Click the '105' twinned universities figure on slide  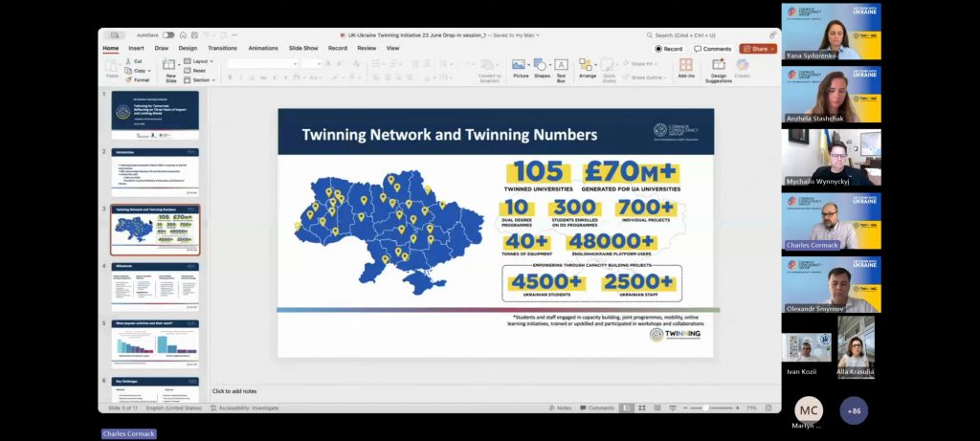click(539, 172)
